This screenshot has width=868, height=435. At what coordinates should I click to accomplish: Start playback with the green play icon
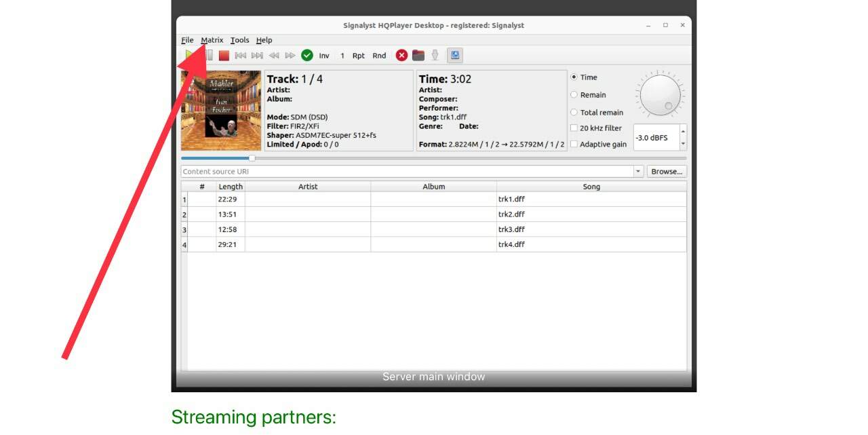click(x=189, y=56)
